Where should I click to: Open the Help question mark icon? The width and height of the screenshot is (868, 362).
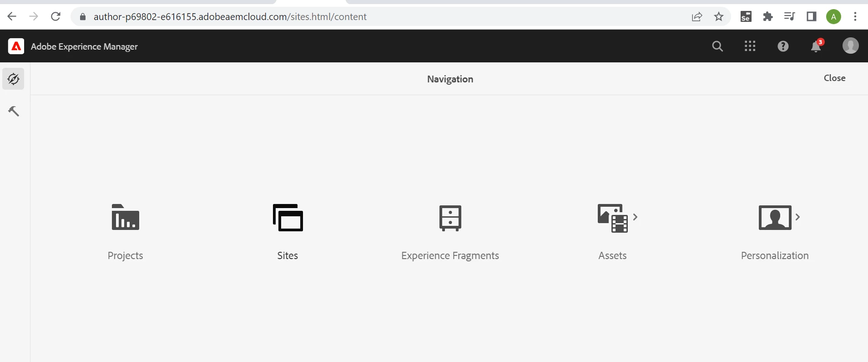pos(783,46)
